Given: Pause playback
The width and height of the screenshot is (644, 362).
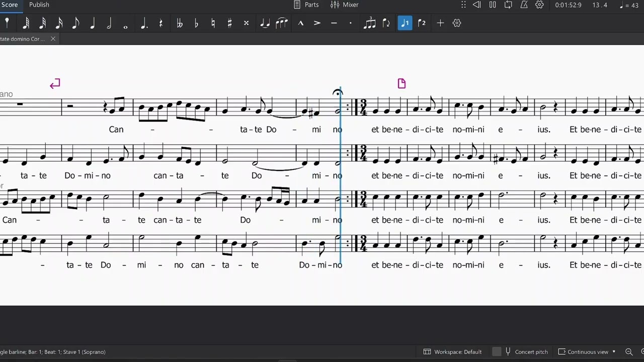Looking at the screenshot, I should tap(493, 5).
